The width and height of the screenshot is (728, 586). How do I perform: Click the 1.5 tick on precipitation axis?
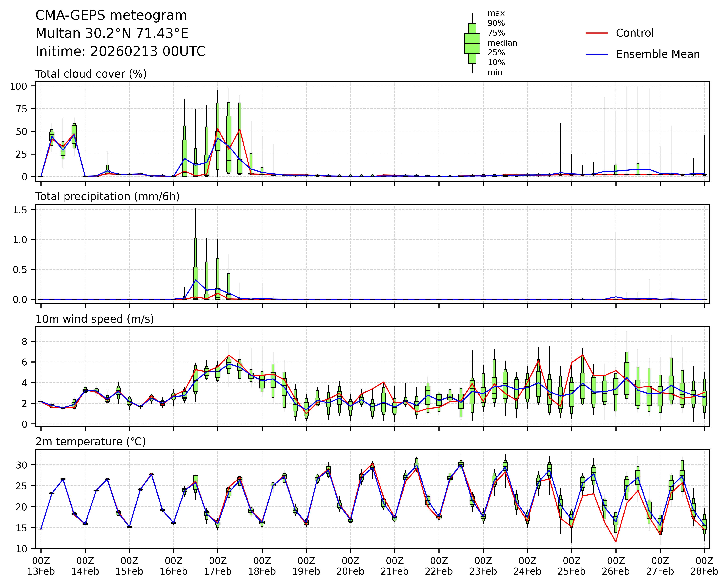coord(20,210)
